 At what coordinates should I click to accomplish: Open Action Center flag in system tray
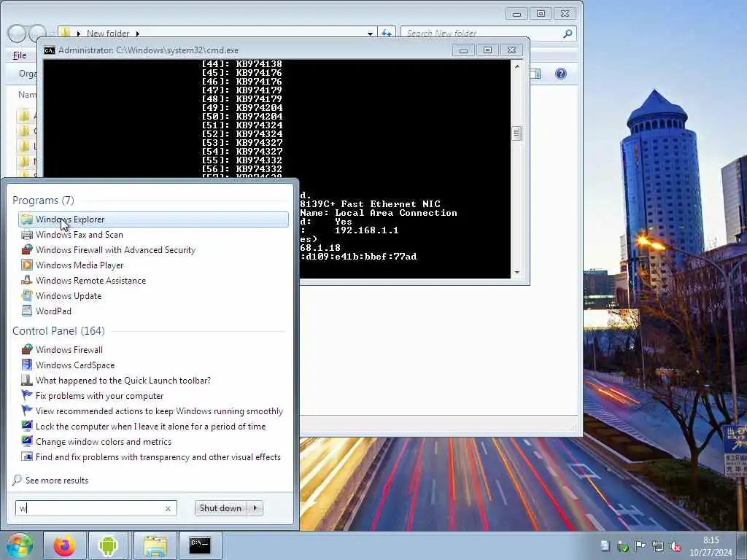point(640,546)
